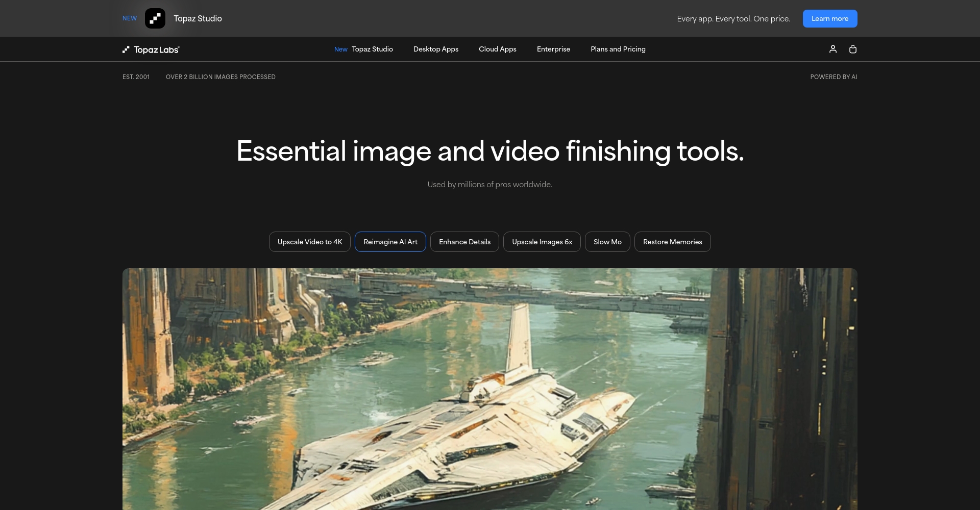
Task: Click the NEW label in top banner
Action: click(130, 18)
